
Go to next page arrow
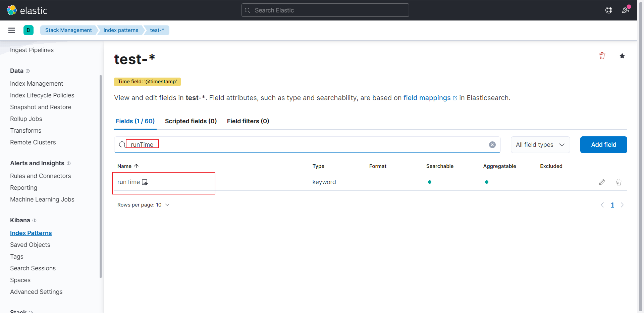pyautogui.click(x=622, y=205)
